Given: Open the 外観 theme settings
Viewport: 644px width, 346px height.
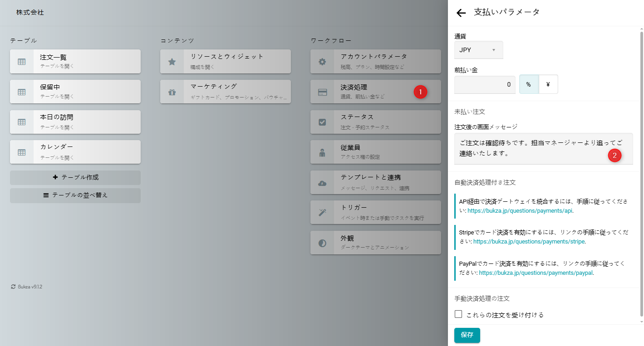Looking at the screenshot, I should [376, 243].
